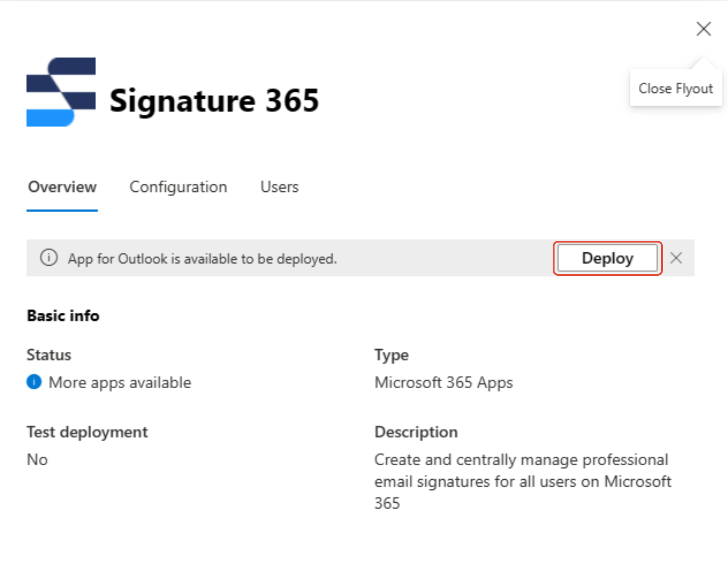Image resolution: width=728 pixels, height=564 pixels.
Task: Click the 'Test deployment' label
Action: (87, 432)
